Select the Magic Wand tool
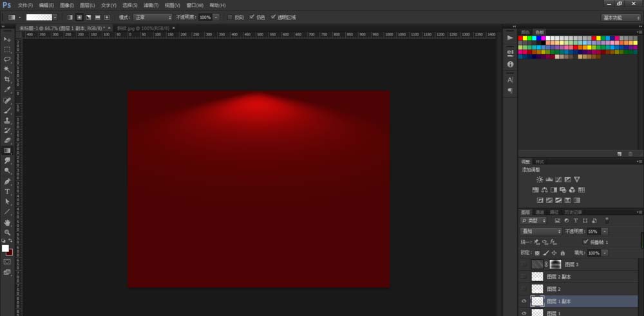Viewport: 644px width, 316px height. click(x=7, y=70)
